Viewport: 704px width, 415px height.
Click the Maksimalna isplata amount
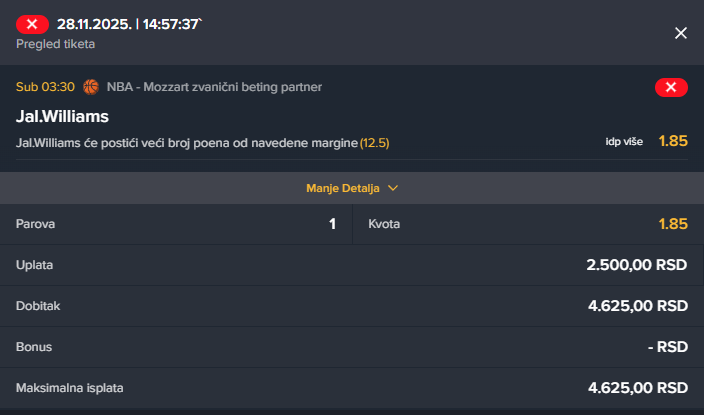637,388
